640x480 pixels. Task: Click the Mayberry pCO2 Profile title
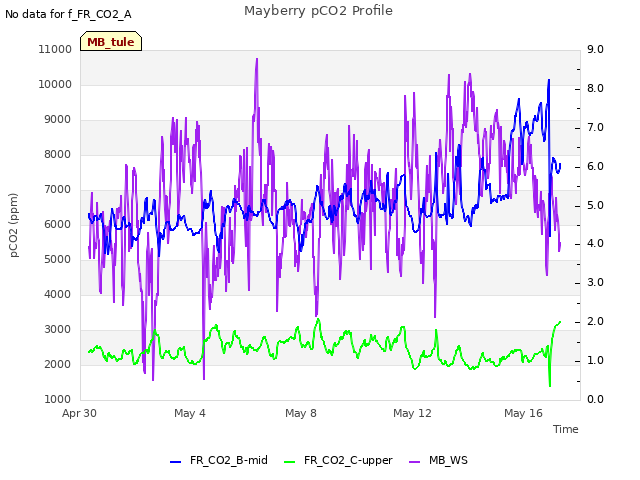click(x=318, y=11)
